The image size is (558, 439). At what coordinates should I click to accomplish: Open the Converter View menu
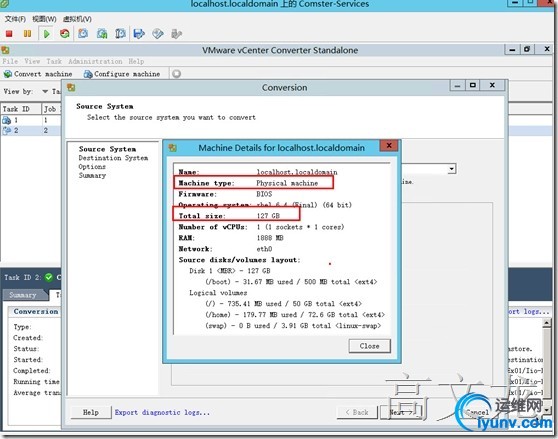(32, 61)
